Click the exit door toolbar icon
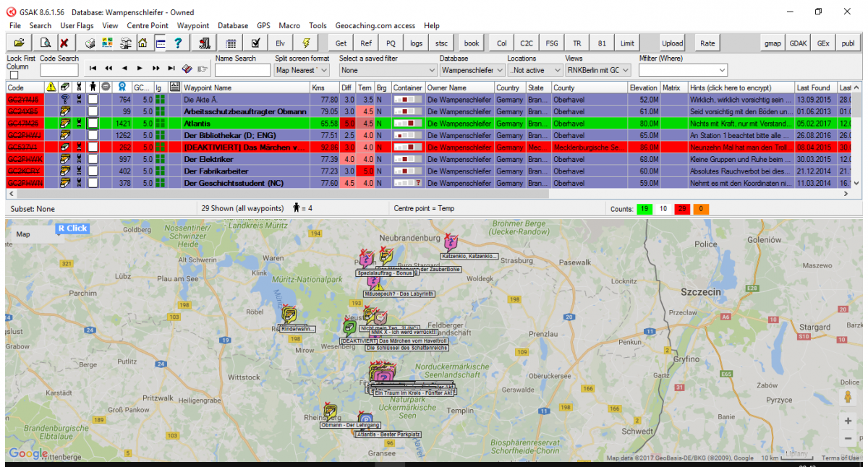 click(204, 43)
